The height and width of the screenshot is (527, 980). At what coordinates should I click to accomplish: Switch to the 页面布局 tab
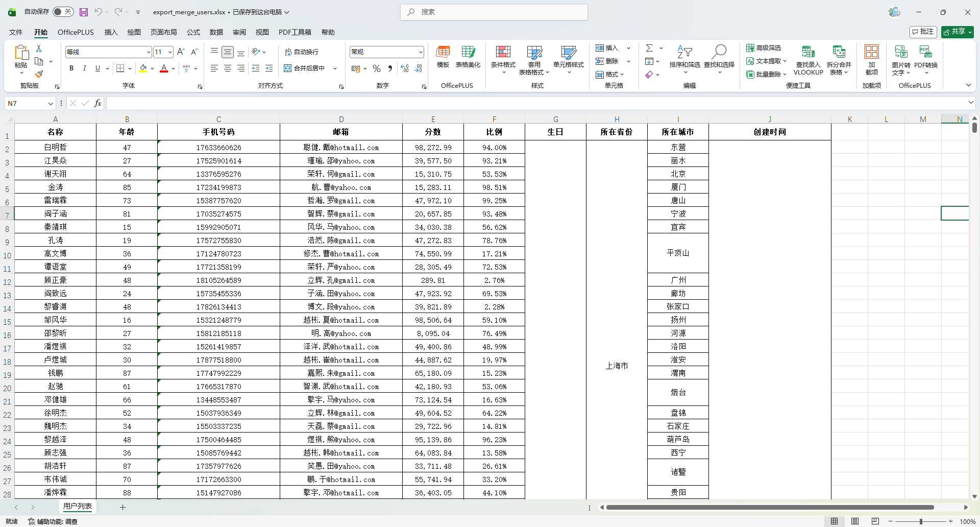coord(163,32)
